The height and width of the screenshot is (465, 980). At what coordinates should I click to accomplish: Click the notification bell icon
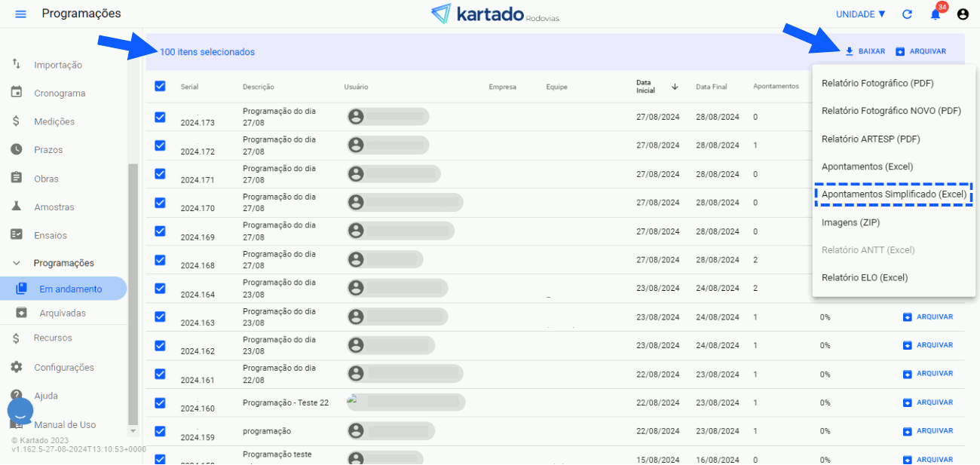(936, 14)
